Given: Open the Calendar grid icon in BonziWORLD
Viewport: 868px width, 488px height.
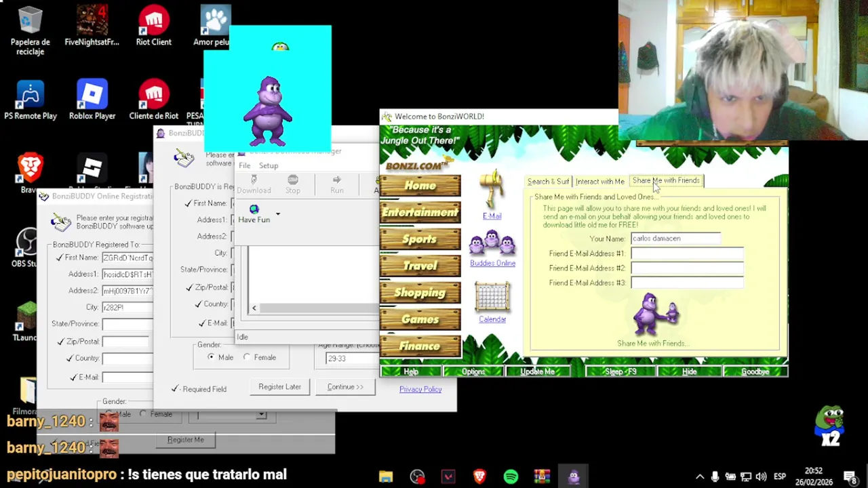Looking at the screenshot, I should (492, 298).
